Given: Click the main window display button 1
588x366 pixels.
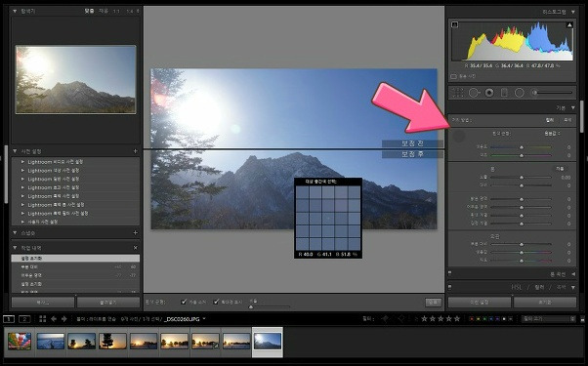Looking at the screenshot, I should (9, 319).
